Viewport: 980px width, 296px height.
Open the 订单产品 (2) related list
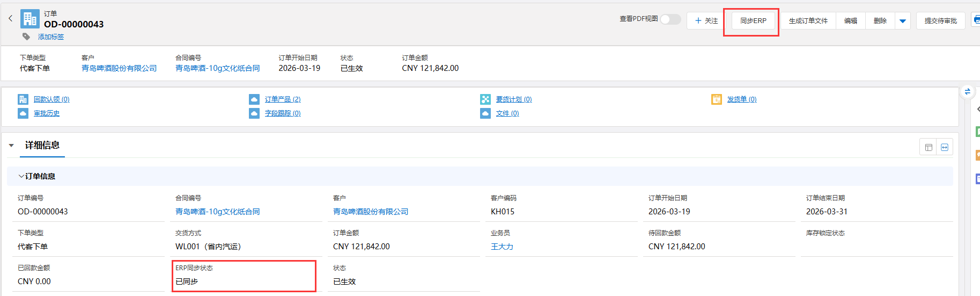coord(282,99)
